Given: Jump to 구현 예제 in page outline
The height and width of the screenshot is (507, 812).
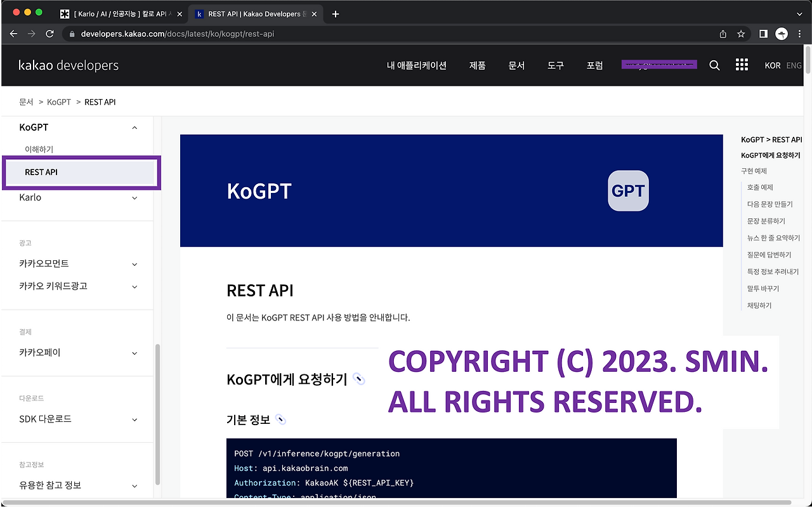Looking at the screenshot, I should [754, 171].
